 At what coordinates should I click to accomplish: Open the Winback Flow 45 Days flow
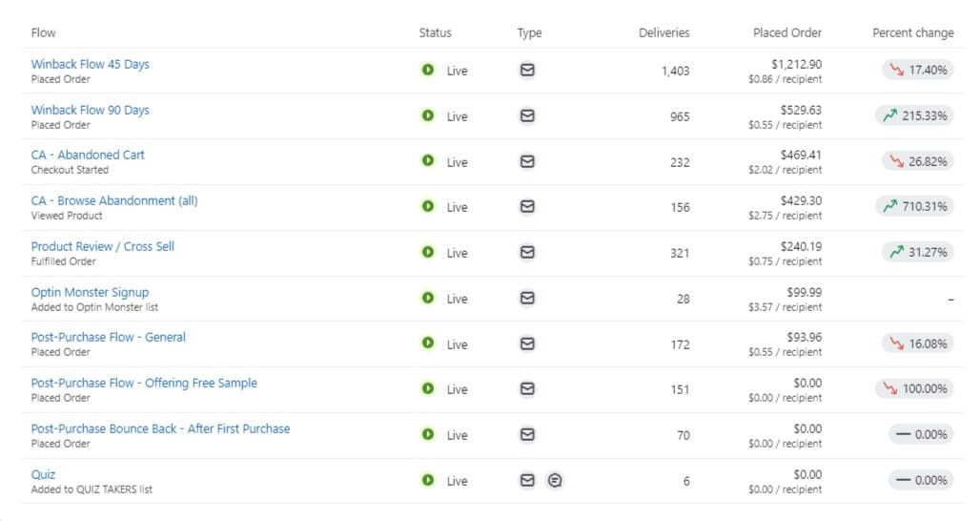[x=91, y=64]
